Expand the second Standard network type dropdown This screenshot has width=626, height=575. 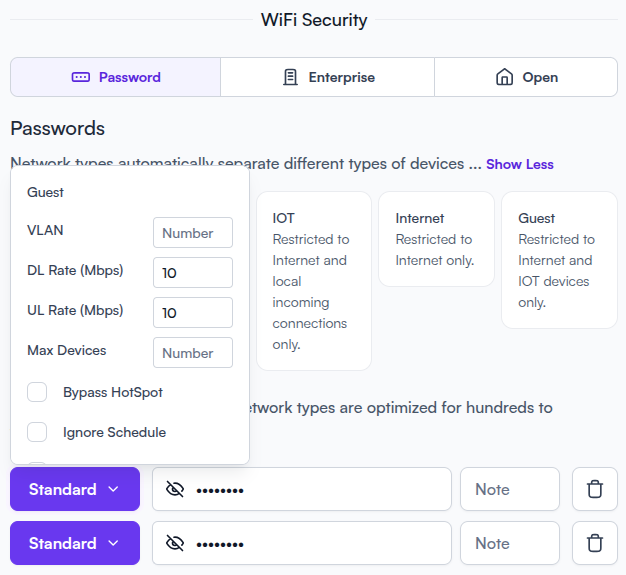[x=75, y=543]
